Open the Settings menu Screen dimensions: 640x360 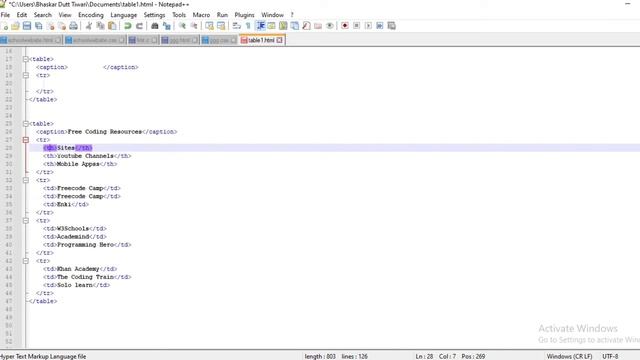point(154,15)
